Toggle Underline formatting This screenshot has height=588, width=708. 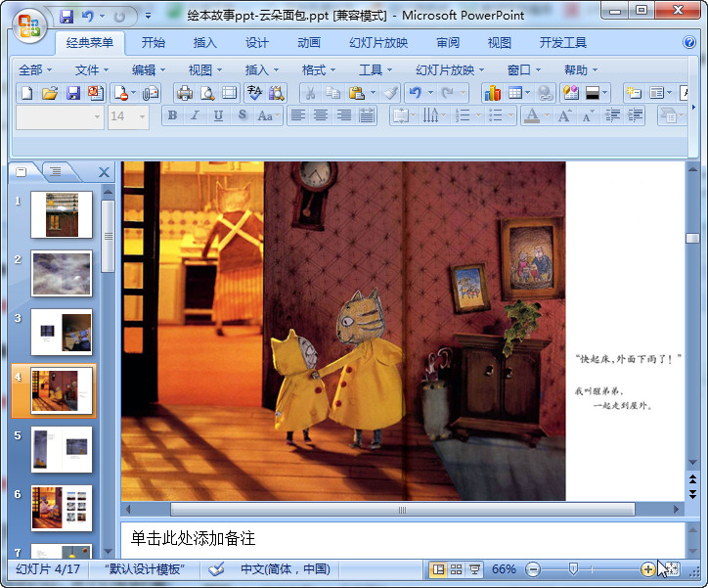[218, 115]
